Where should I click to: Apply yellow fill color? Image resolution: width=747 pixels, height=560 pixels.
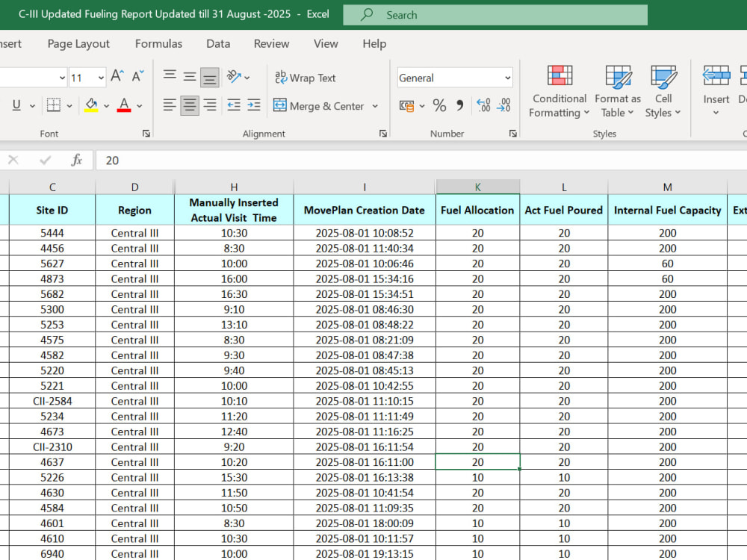click(x=91, y=105)
